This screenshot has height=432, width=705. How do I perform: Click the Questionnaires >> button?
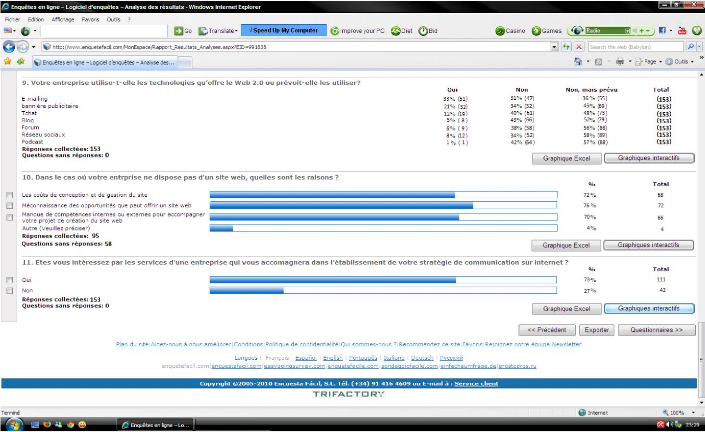pos(656,330)
